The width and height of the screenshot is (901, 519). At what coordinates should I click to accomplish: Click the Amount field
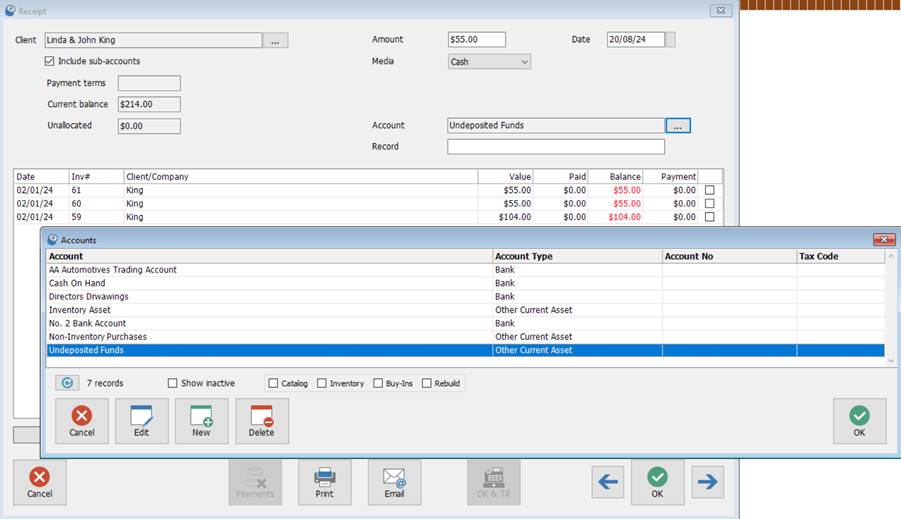pos(476,39)
